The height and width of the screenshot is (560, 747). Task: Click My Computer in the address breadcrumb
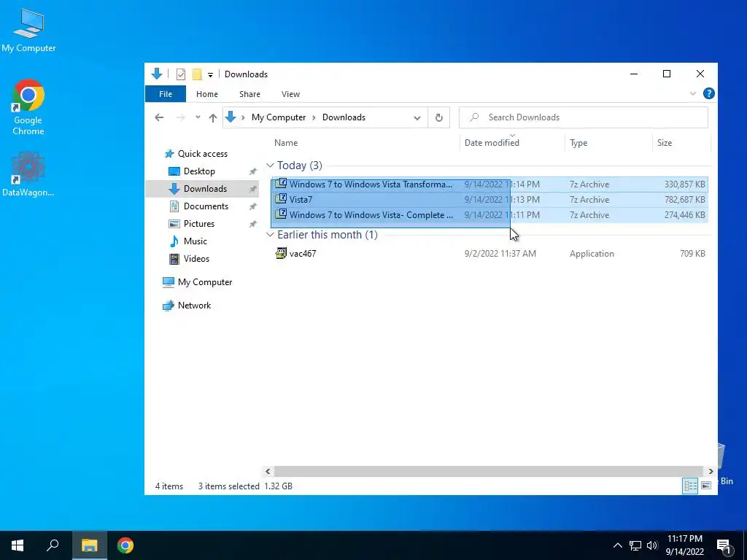(278, 117)
